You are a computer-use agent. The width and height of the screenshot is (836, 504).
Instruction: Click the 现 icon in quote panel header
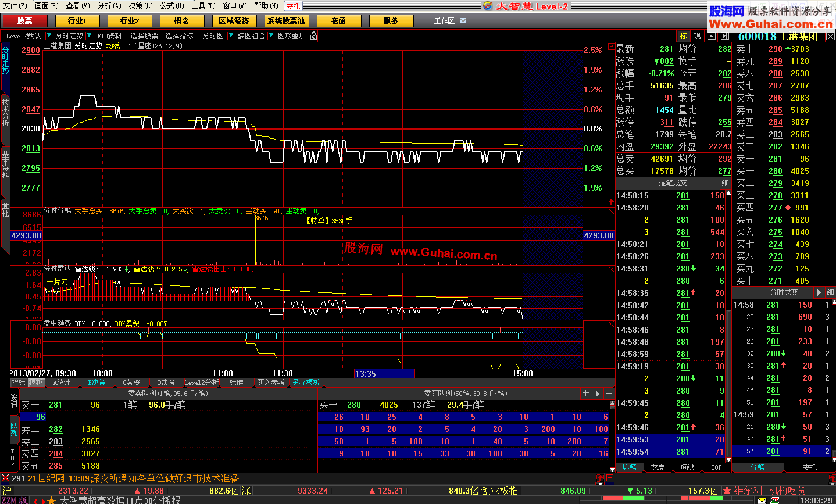coord(697,36)
